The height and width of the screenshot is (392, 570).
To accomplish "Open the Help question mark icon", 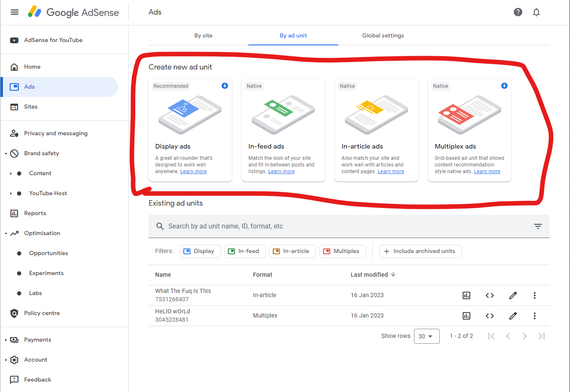I will [x=518, y=12].
